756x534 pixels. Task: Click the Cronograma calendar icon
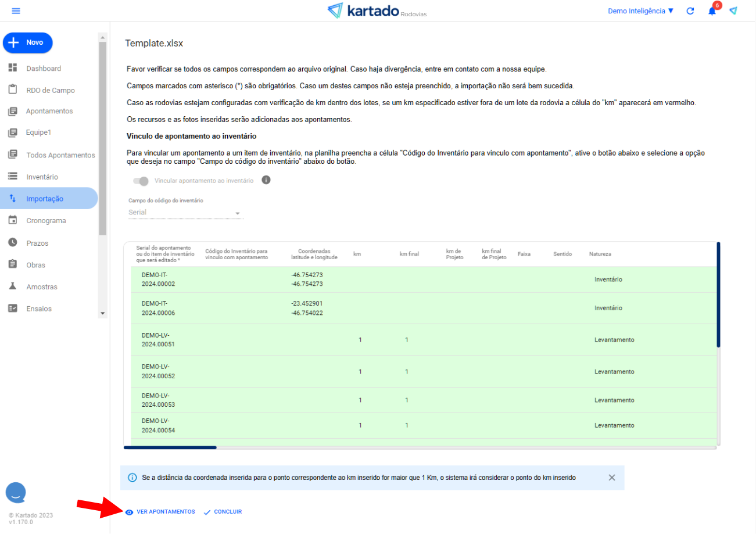pyautogui.click(x=13, y=220)
